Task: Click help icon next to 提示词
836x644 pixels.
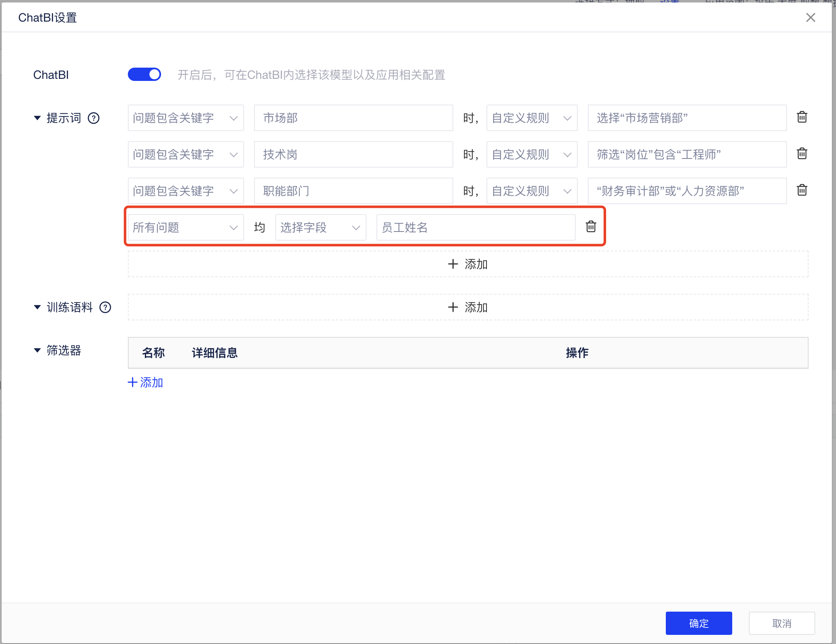Action: (x=94, y=118)
